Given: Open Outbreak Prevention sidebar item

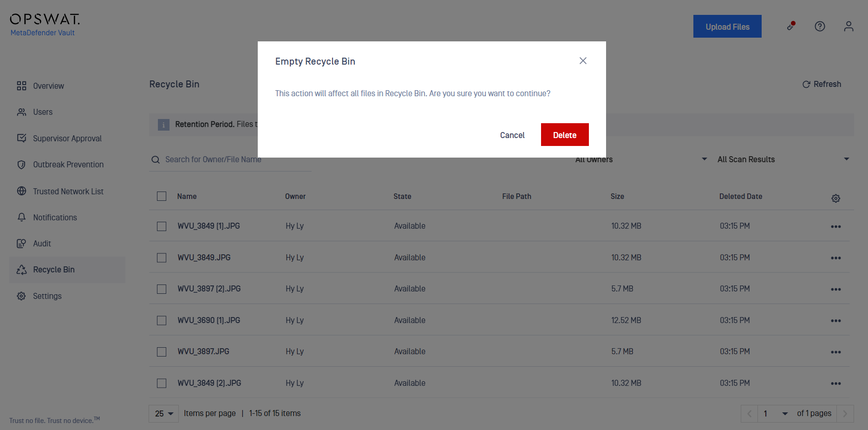Looking at the screenshot, I should (68, 165).
